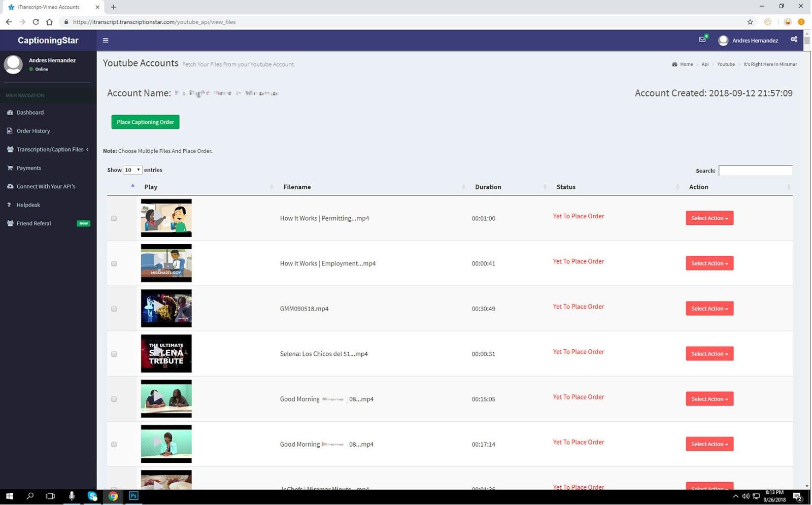This screenshot has width=812, height=505.
Task: Tick checkbox for the 00:15:05 Good Morning video
Action: [x=114, y=399]
